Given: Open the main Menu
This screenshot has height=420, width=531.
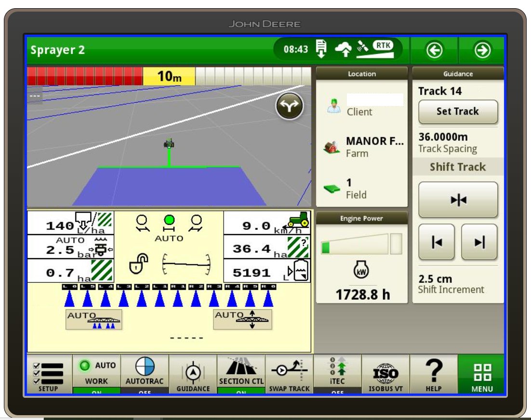Looking at the screenshot, I should pos(481,374).
